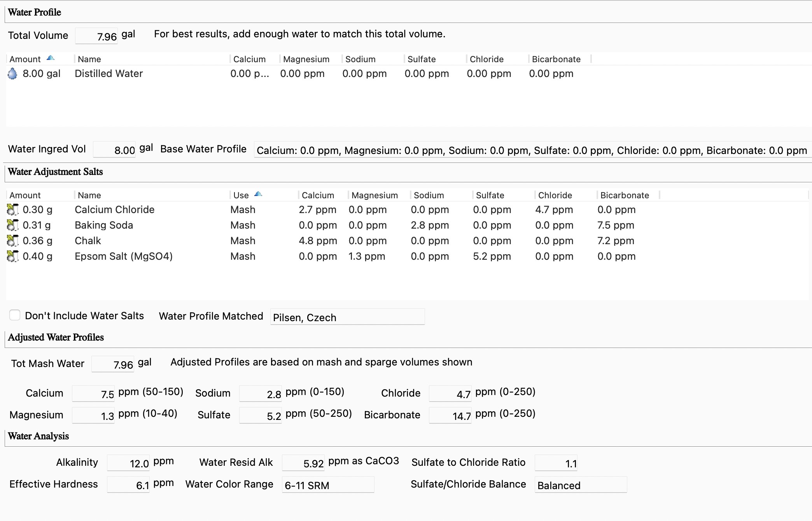The image size is (812, 521).
Task: Click the Calcium Chloride salt icon
Action: [13, 210]
